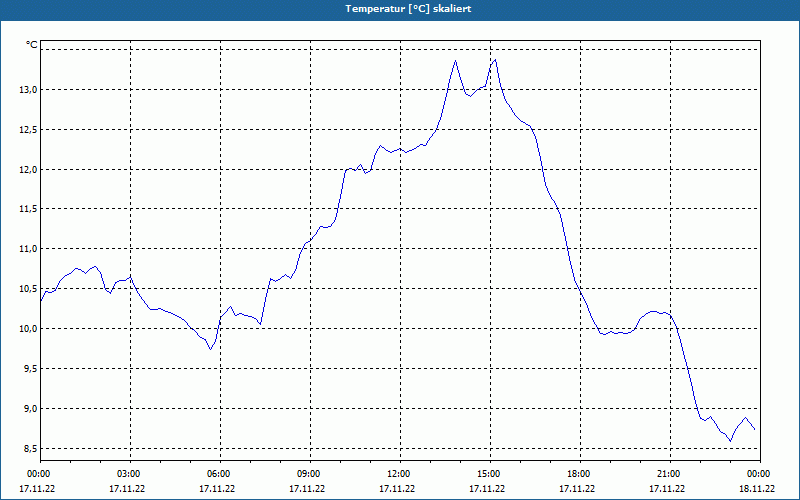
Task: Select the 10,5 y-axis tick label
Action: coord(29,289)
